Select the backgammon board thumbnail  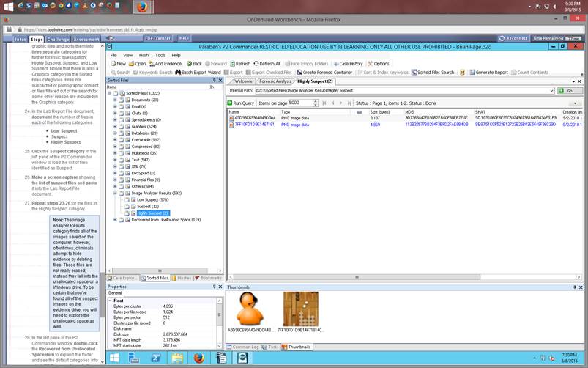coord(301,309)
